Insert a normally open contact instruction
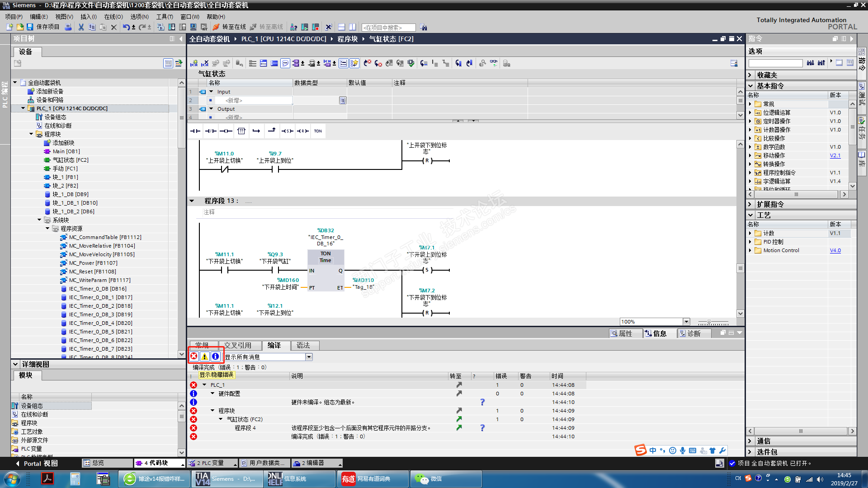The width and height of the screenshot is (868, 488). (195, 131)
